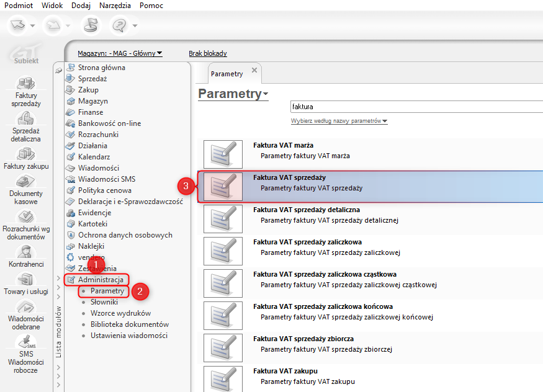
Task: Click the 'Brak blokady' link
Action: pos(208,53)
